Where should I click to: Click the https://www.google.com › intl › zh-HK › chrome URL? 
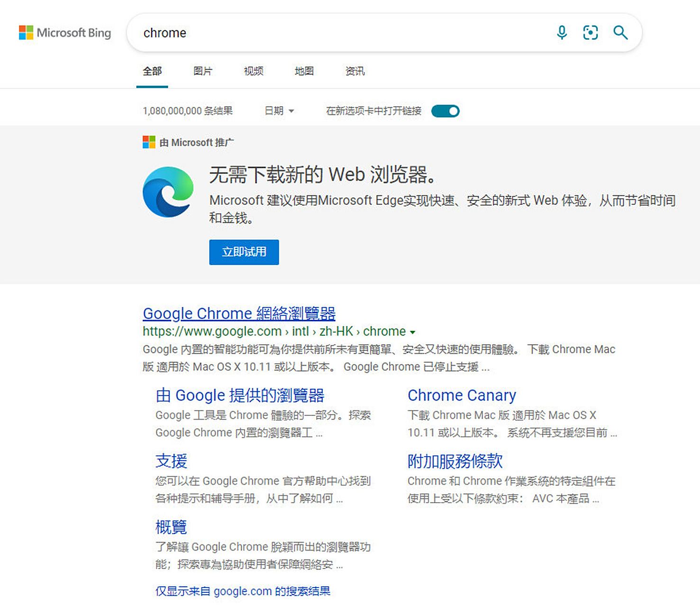click(x=274, y=331)
